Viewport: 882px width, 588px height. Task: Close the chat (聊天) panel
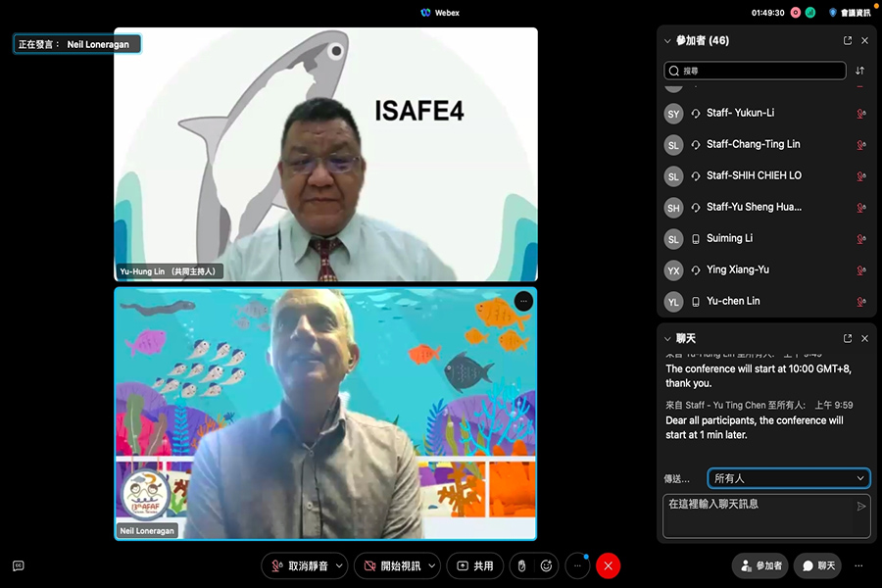(x=864, y=339)
